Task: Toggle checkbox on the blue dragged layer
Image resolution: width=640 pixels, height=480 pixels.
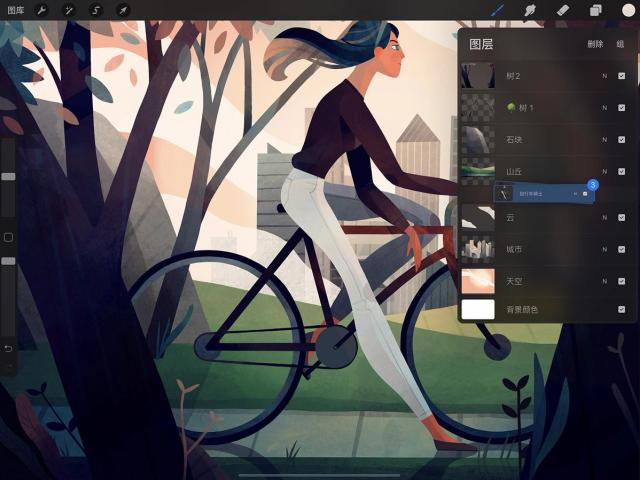Action: tap(585, 194)
